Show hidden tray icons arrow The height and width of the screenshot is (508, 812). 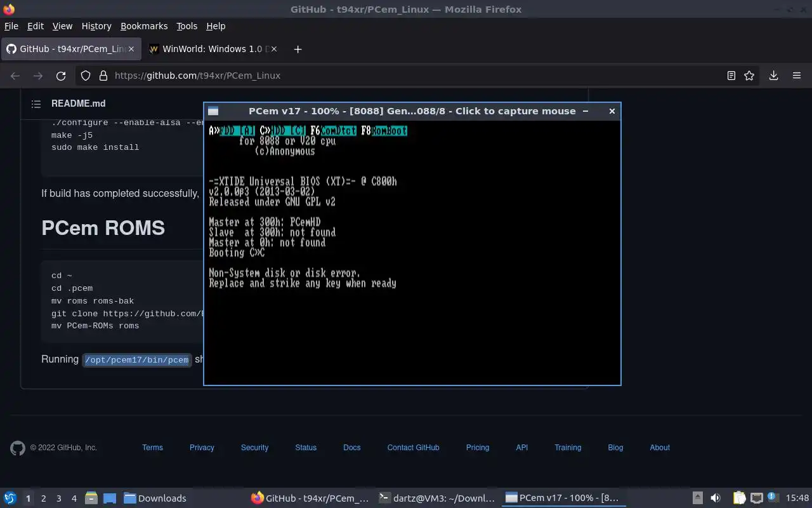pos(697,498)
